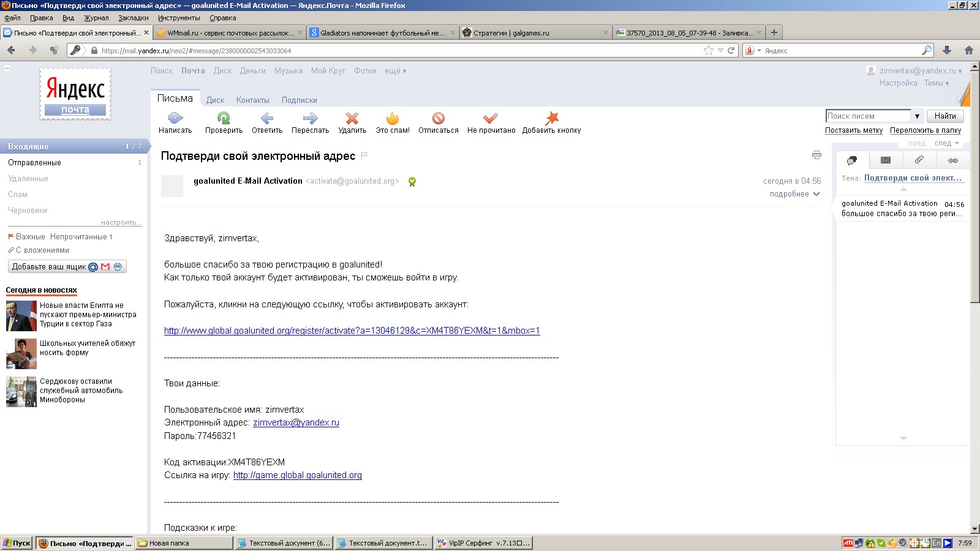Switch to Контакты tab

pyautogui.click(x=252, y=100)
